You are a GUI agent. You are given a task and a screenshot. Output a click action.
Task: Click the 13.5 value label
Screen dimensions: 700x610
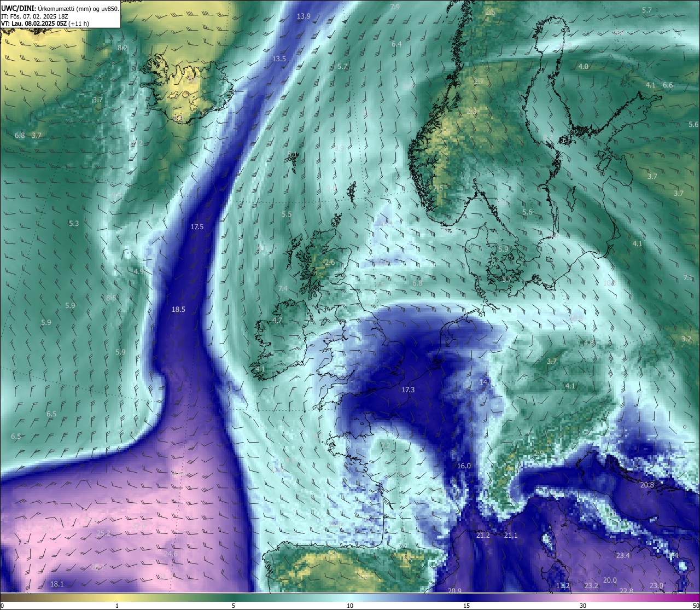(x=279, y=59)
